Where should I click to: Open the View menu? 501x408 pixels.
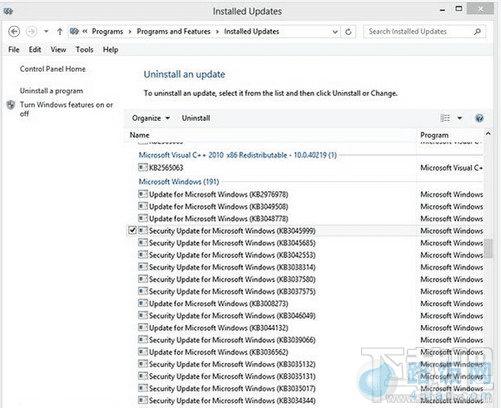click(x=58, y=50)
